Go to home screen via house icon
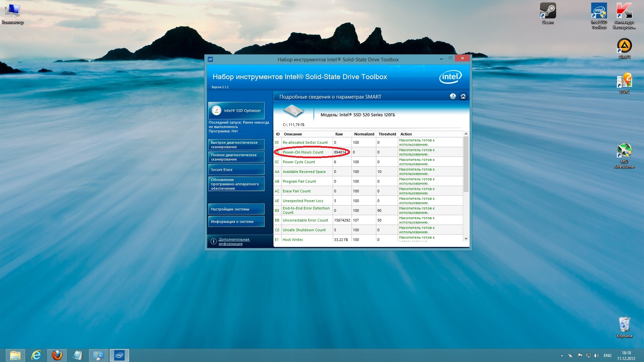This screenshot has height=362, width=644. coord(463,97)
